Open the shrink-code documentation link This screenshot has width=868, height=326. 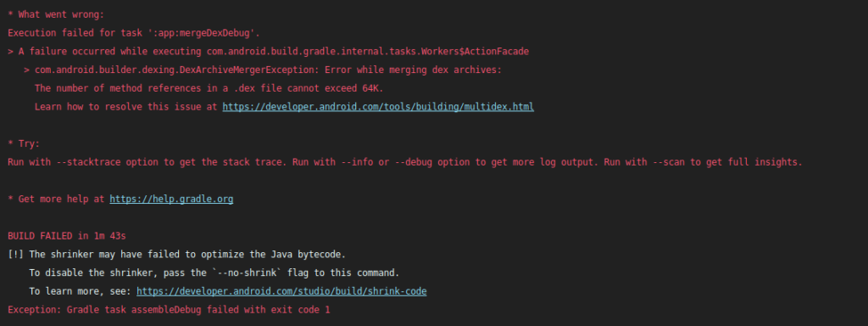281,291
